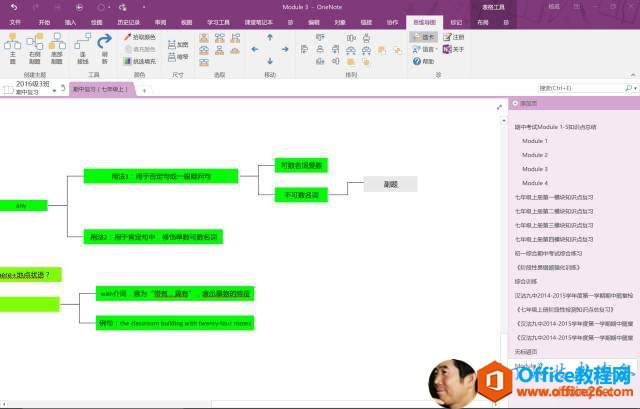
Task: Click the move left arrow icon
Action: coord(255,49)
